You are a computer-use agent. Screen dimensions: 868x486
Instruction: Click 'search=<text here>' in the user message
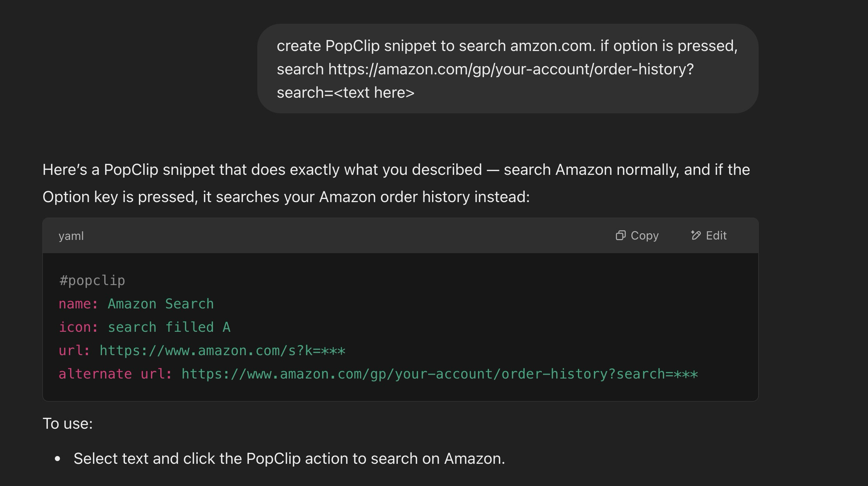tap(346, 93)
